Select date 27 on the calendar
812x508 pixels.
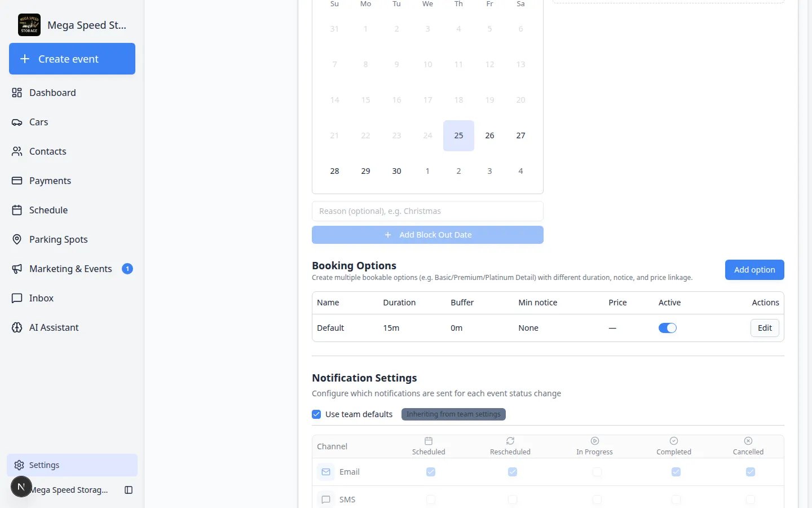point(520,135)
